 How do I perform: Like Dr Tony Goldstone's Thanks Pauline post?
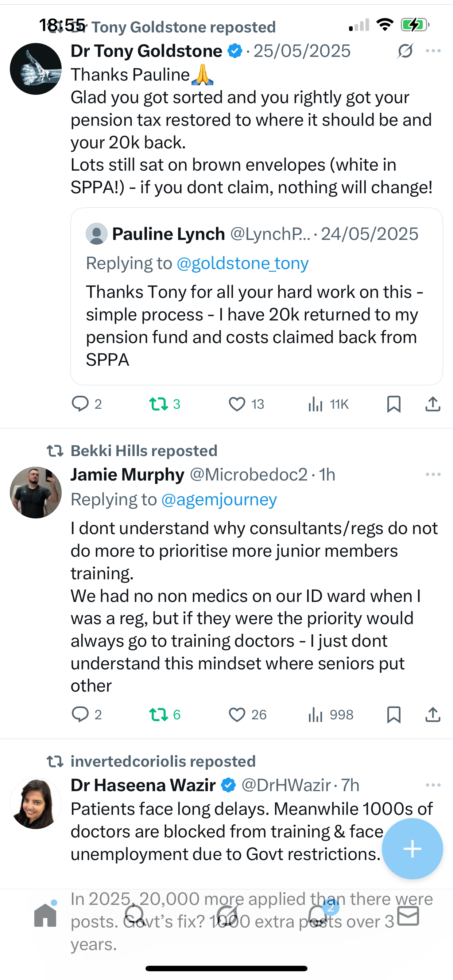[x=237, y=404]
